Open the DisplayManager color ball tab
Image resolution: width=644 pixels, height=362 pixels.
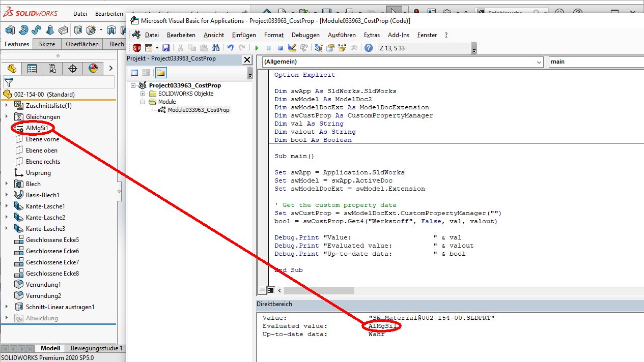tap(93, 68)
